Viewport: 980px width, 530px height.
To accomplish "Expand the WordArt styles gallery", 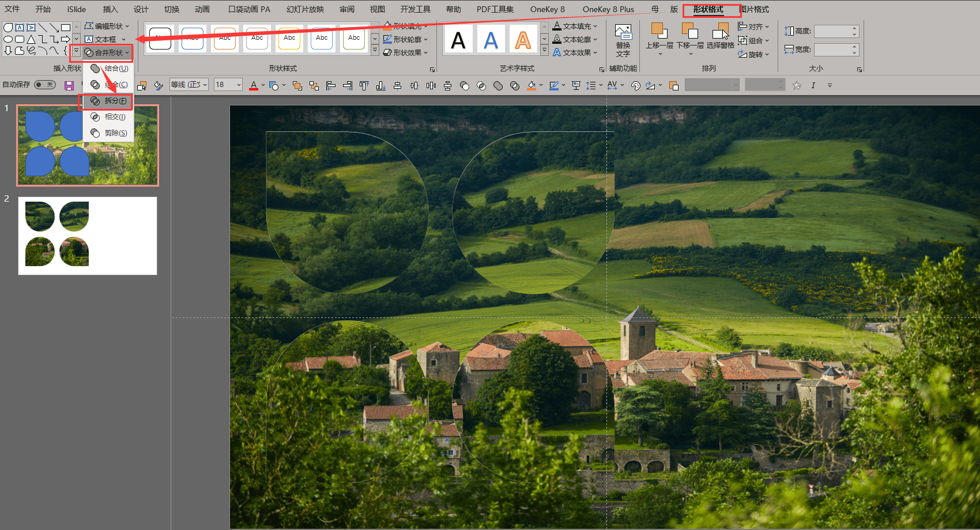I will click(545, 51).
